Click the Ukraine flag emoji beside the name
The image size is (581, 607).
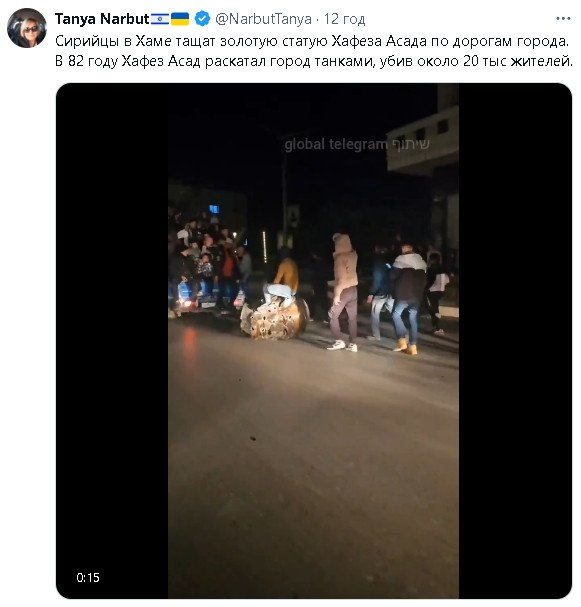point(180,19)
